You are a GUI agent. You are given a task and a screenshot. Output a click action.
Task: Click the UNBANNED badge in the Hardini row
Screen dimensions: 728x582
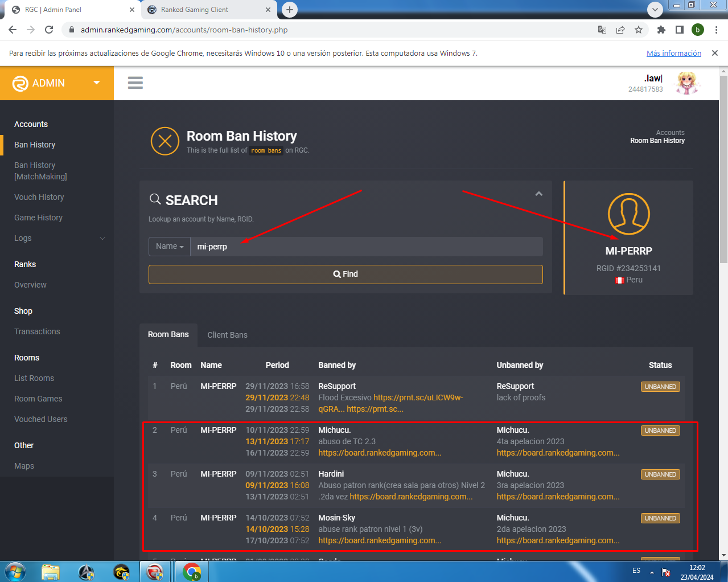click(660, 474)
